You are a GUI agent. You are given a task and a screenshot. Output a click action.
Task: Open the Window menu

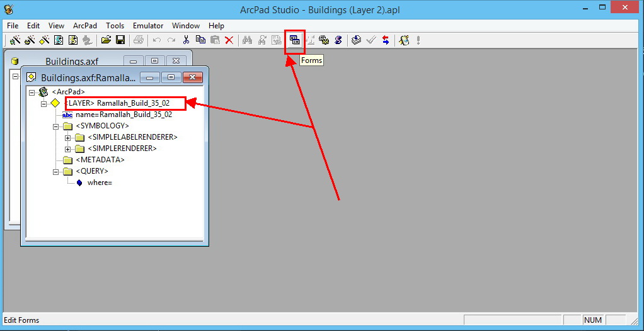[x=186, y=25]
